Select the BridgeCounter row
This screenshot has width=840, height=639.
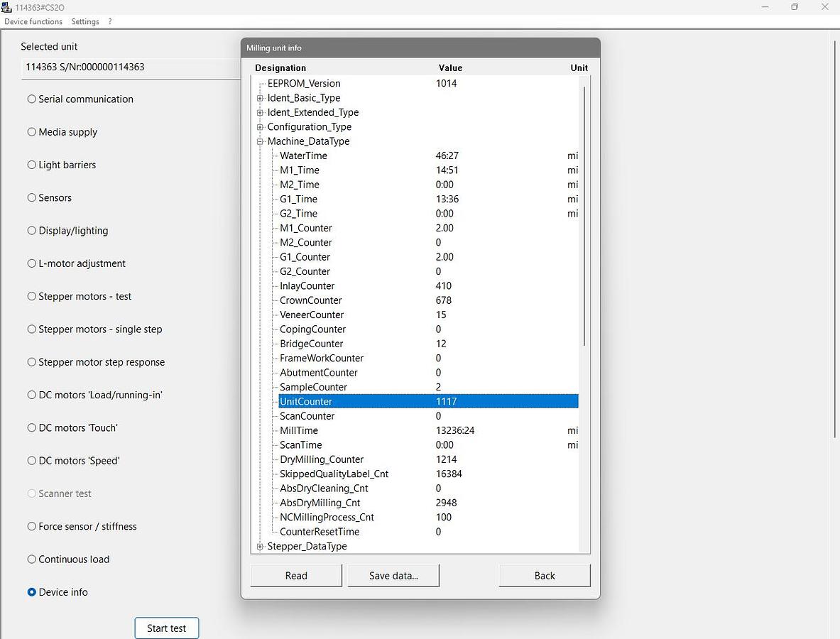tap(429, 344)
